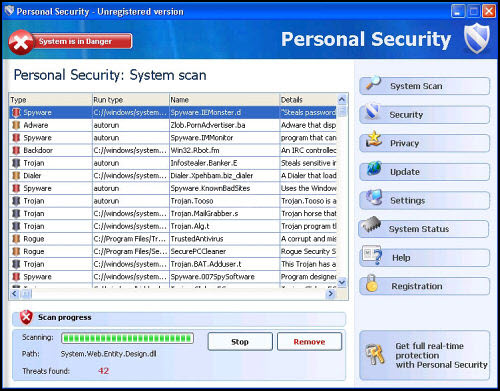Viewport: 500px width, 391px height.
Task: Click the icon for Trojan.MailGrabber.s row
Action: tap(16, 214)
